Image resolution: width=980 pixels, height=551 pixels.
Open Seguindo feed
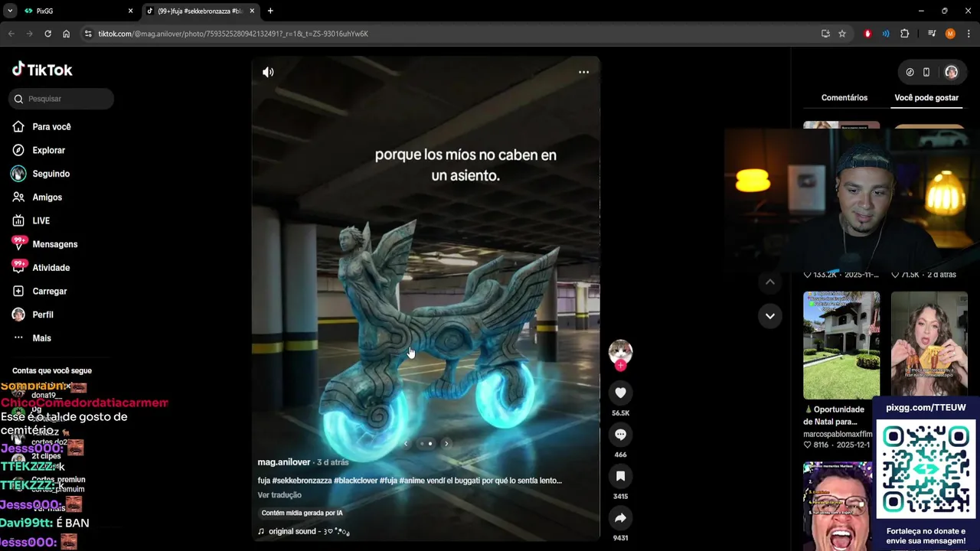(x=51, y=174)
